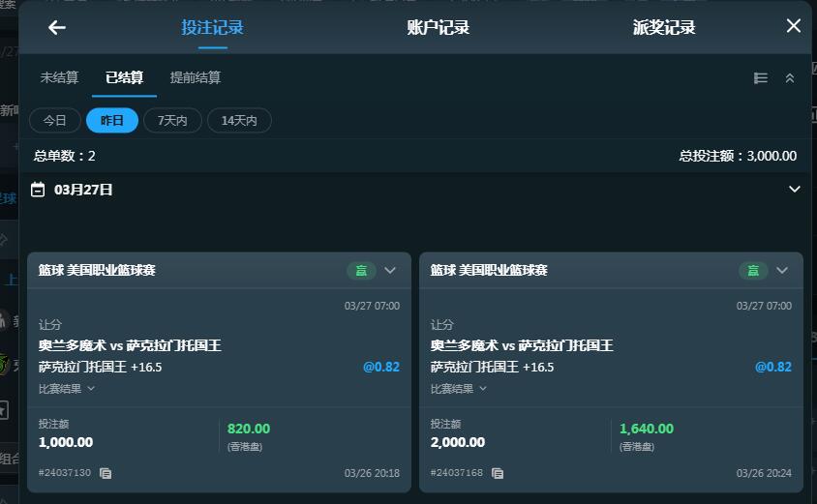Select the 14天内 date filter

[239, 120]
